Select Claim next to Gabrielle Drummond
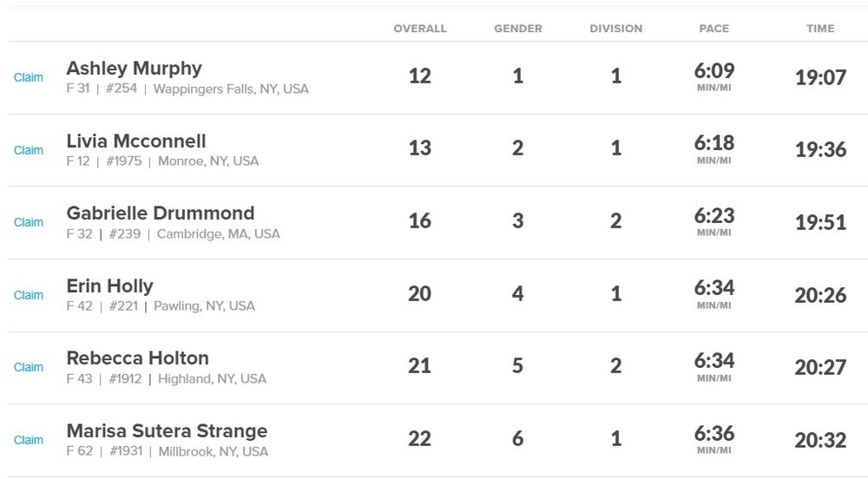868x479 pixels. [29, 222]
